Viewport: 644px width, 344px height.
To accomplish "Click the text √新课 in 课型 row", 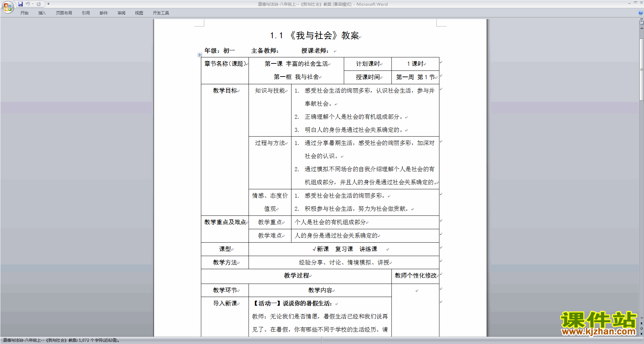I will tap(320, 249).
